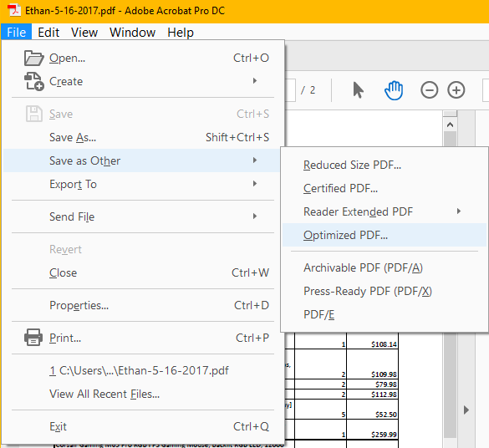489x448 pixels.
Task: Click the $112.98 table cell
Action: click(372, 395)
